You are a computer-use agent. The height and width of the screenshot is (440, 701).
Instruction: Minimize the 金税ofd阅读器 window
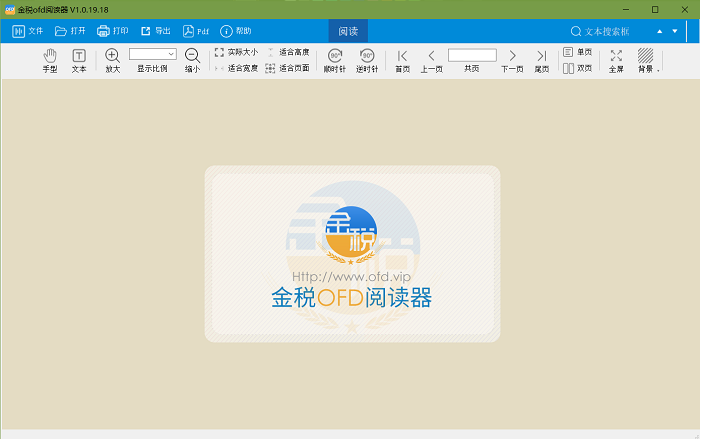(626, 9)
